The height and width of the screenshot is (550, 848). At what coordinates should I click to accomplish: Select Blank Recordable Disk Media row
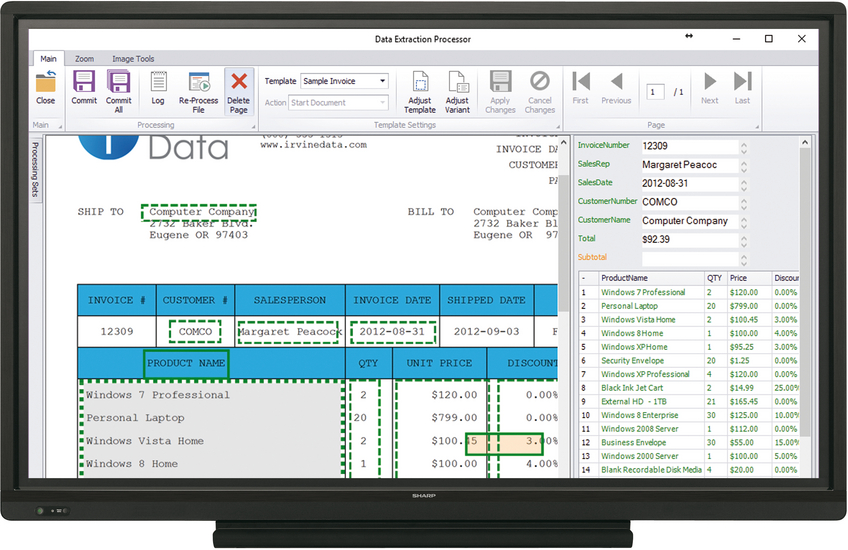tap(688, 470)
